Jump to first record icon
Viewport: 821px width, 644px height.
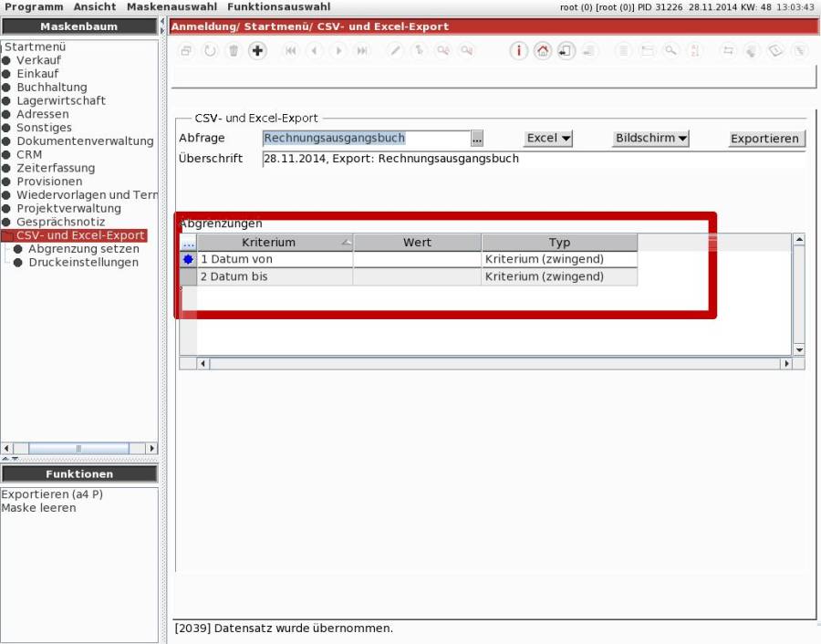coord(291,51)
